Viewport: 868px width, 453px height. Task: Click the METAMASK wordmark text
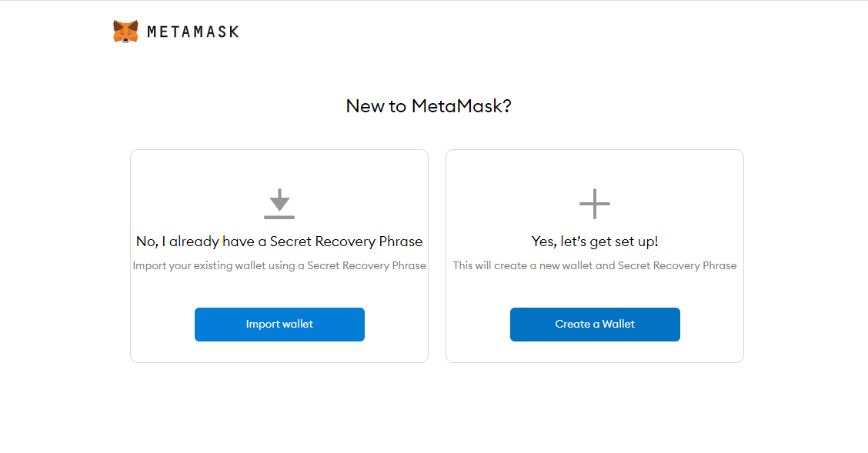tap(192, 32)
